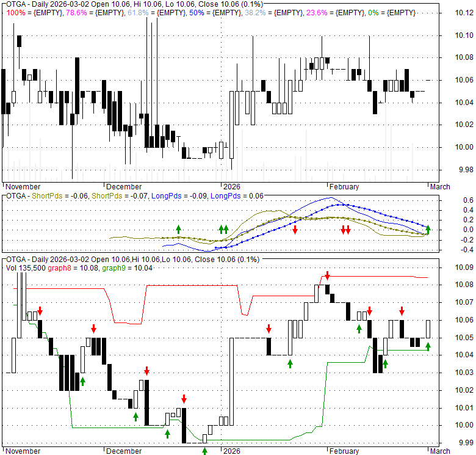The height and width of the screenshot is (455, 476).
Task: Click the ShortPds = -0.07 legend entry
Action: pyautogui.click(x=120, y=196)
